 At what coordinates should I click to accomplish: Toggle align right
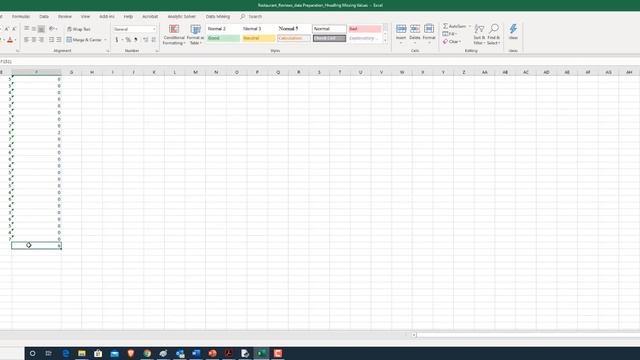pyautogui.click(x=41, y=40)
